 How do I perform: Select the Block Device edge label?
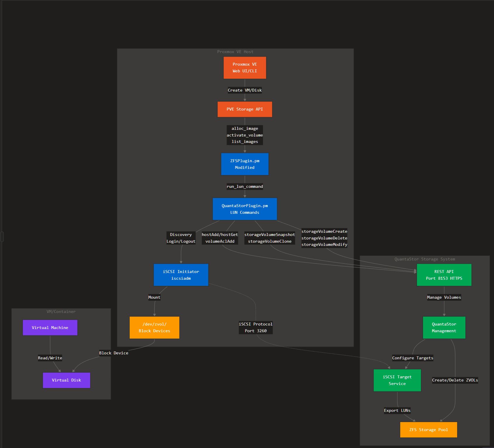(x=114, y=353)
